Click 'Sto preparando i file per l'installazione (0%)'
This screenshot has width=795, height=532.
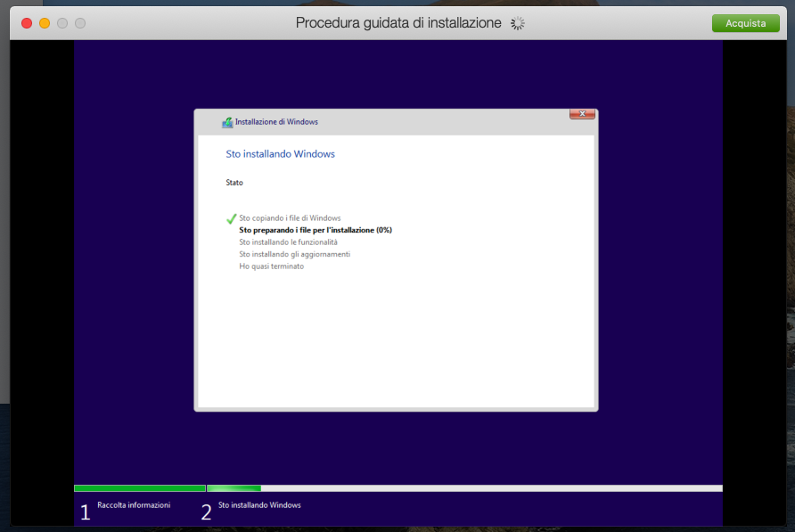[316, 230]
